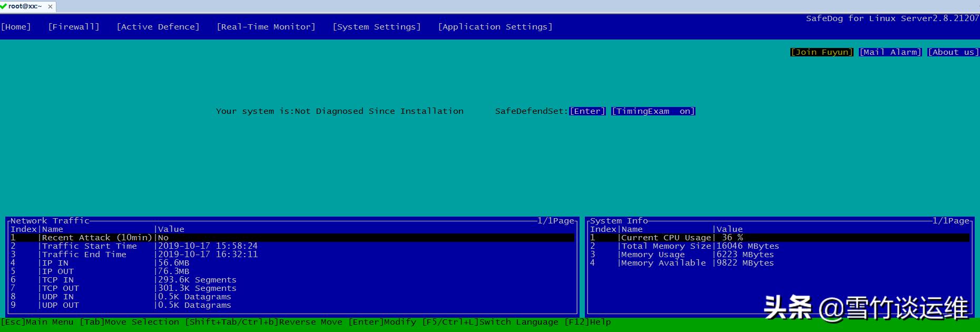Viewport: 980px width, 332px height.
Task: Open the Mail Alarm option
Action: point(890,52)
